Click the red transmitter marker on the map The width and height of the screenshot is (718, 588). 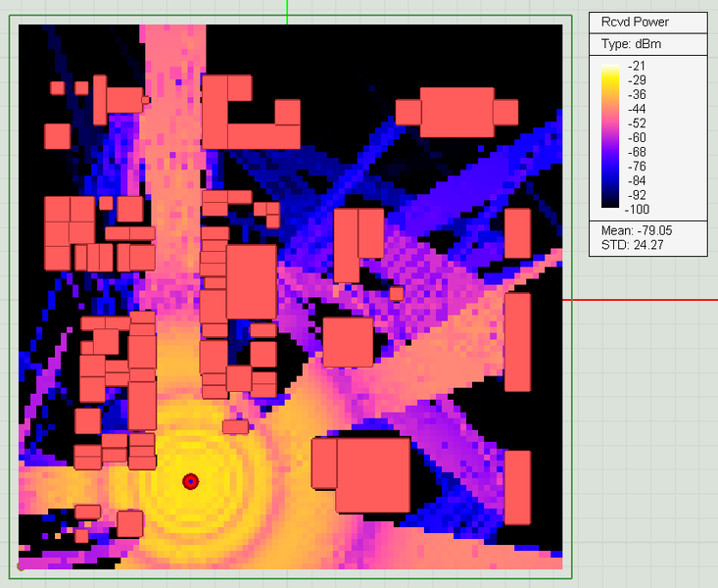(x=190, y=482)
